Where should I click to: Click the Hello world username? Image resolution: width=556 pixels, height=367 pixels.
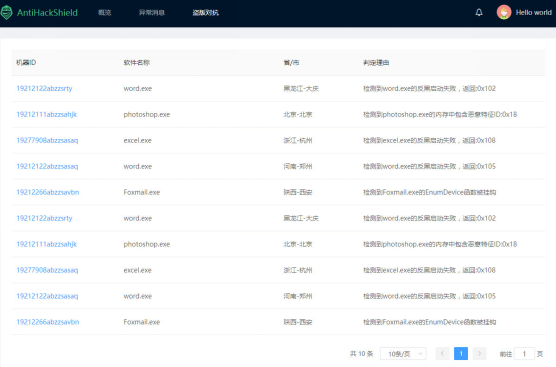click(534, 12)
